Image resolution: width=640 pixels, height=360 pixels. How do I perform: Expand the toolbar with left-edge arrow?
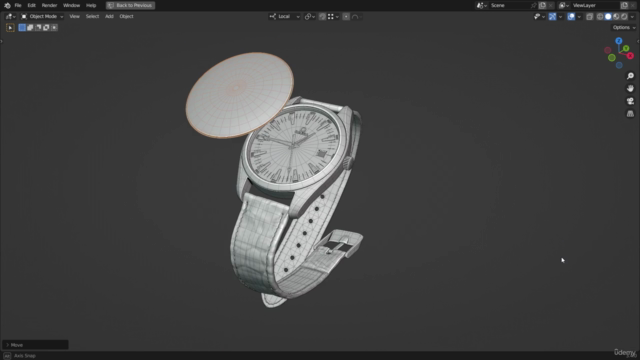[2, 41]
